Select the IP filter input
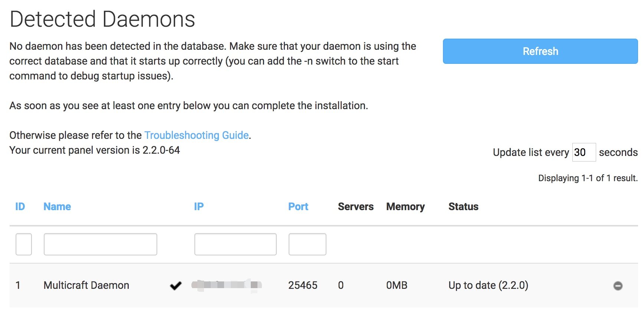The width and height of the screenshot is (644, 323). [x=235, y=244]
